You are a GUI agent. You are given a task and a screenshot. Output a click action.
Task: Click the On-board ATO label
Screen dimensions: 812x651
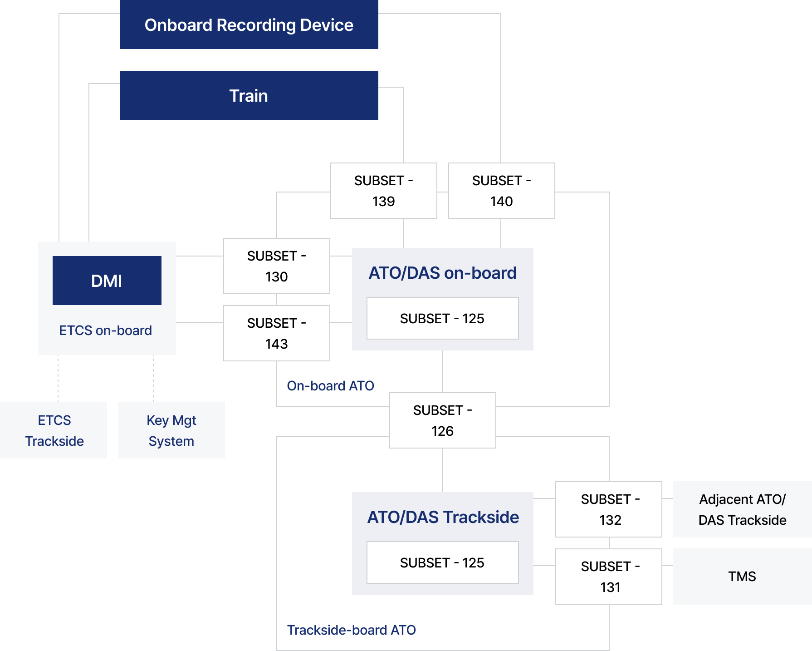point(330,386)
